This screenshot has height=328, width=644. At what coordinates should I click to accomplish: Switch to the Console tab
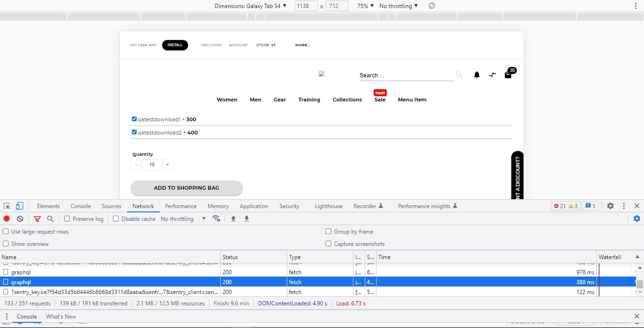pyautogui.click(x=81, y=206)
